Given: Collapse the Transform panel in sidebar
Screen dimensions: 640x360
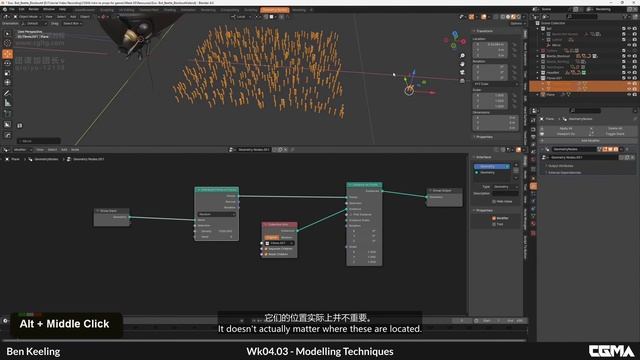Looking at the screenshot, I should tap(484, 31).
